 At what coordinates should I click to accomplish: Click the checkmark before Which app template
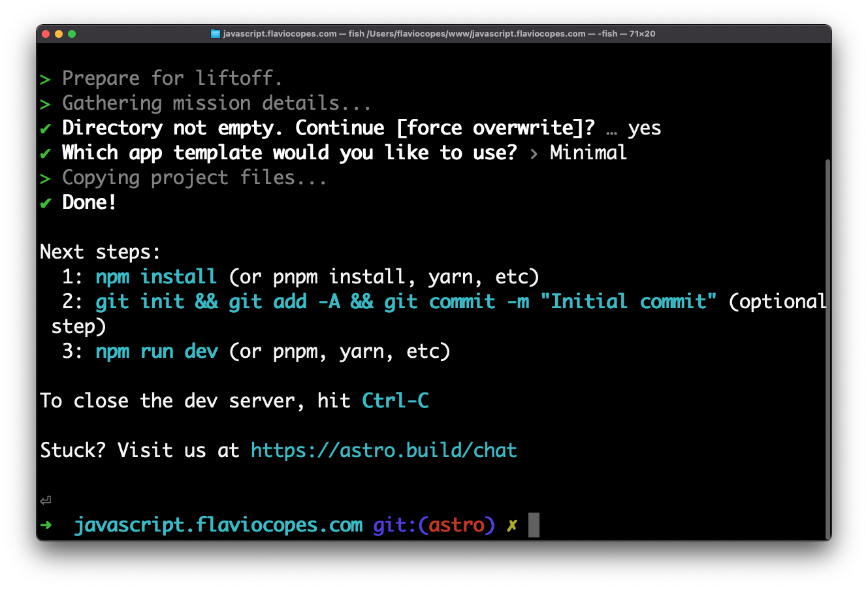click(x=45, y=153)
